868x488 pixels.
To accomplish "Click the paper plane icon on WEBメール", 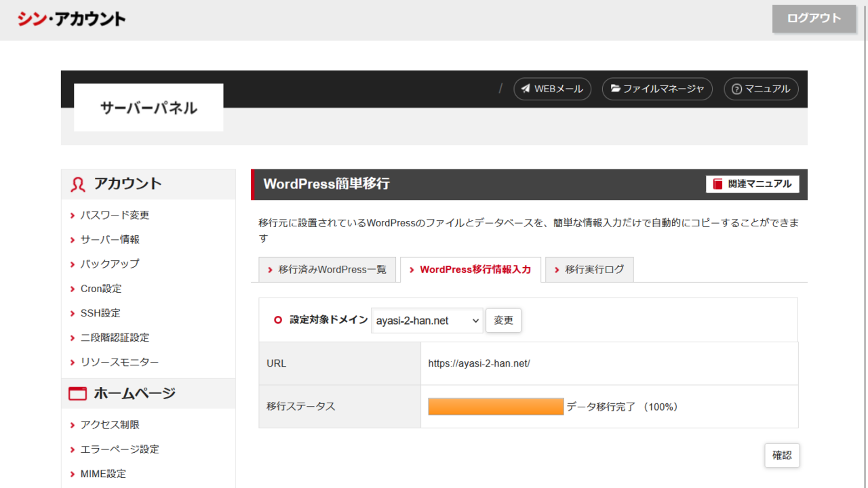I will click(526, 89).
